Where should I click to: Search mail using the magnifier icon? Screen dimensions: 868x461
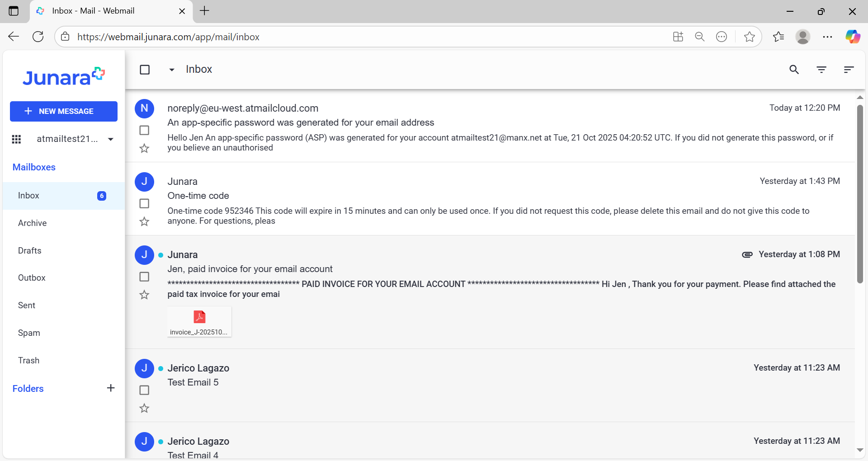point(794,70)
